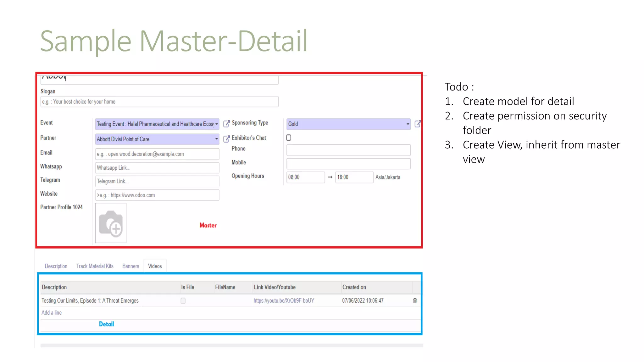Click the Slogan input field
The width and height of the screenshot is (644, 362).
[159, 102]
